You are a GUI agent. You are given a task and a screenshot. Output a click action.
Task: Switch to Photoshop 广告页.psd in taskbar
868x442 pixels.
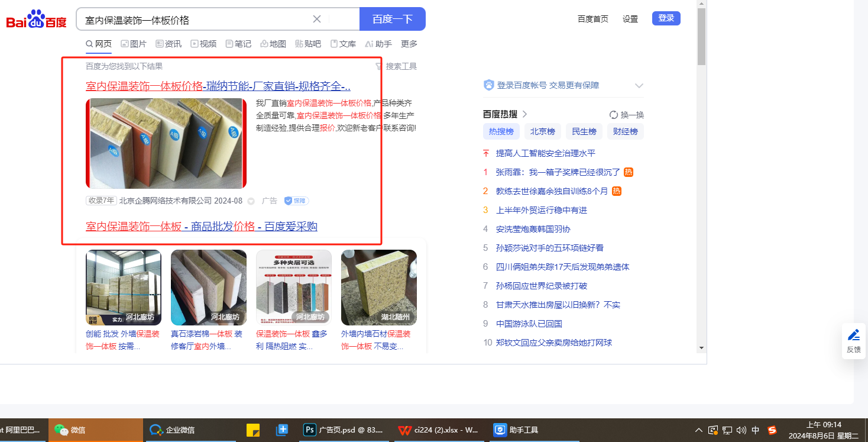coord(343,430)
